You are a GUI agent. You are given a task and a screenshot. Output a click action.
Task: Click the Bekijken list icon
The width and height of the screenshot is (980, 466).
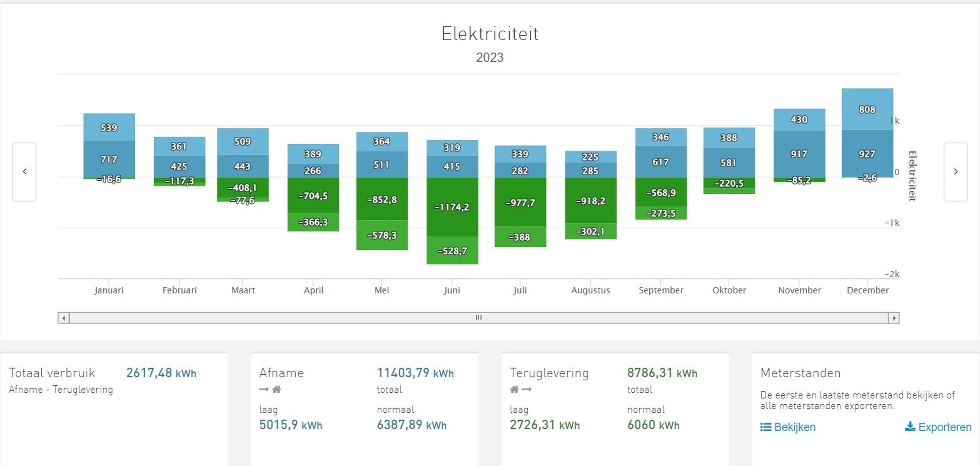(765, 427)
